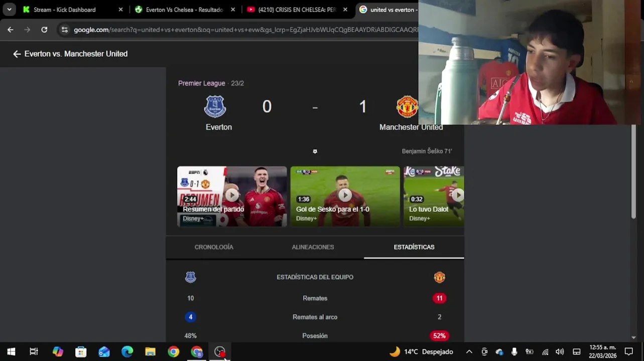Screen dimensions: 644x361
Task: Open Task View on the taskbar
Action: (34, 352)
